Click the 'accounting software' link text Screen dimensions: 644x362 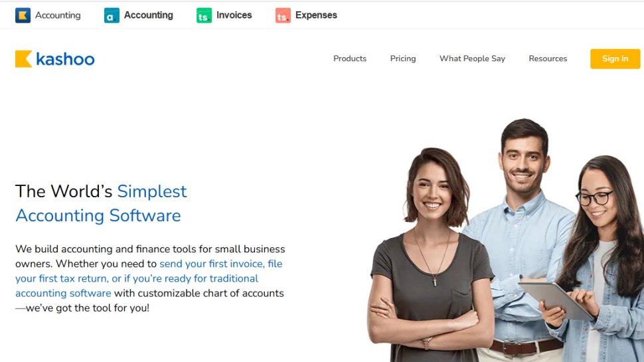pyautogui.click(x=63, y=294)
